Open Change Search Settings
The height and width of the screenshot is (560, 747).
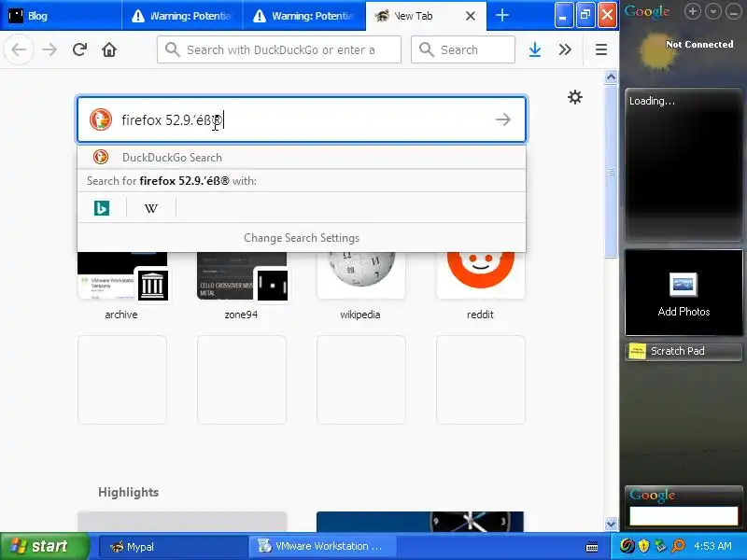302,238
